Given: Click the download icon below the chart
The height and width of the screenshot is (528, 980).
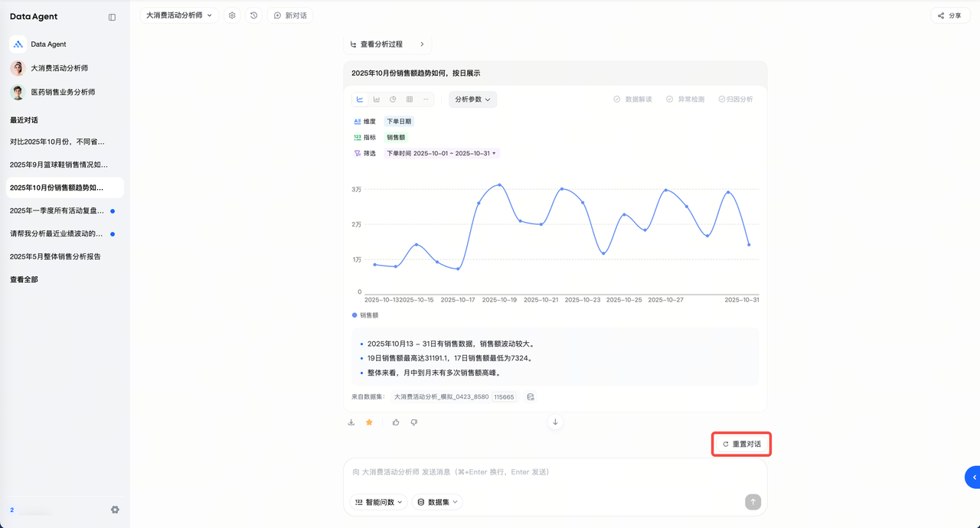Looking at the screenshot, I should coord(351,422).
